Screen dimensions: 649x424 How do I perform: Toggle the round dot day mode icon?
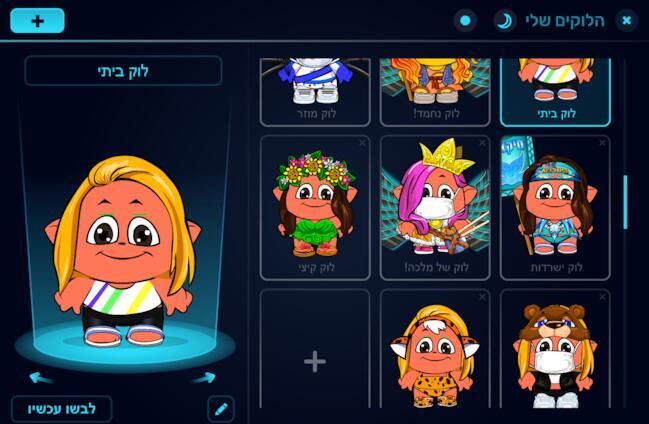(x=465, y=20)
